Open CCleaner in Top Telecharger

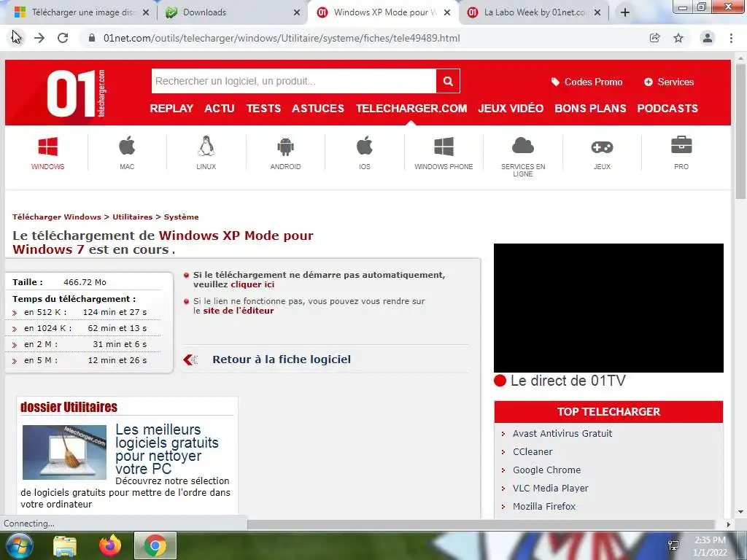(533, 451)
